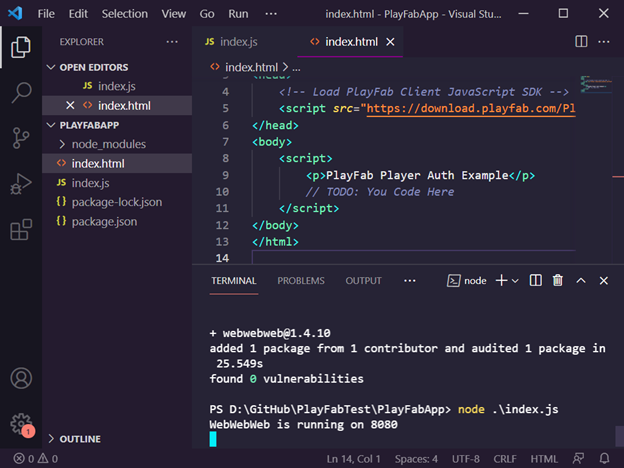Follow the download.playfab.com script link
Viewport: 624px width, 468px height.
click(x=470, y=109)
